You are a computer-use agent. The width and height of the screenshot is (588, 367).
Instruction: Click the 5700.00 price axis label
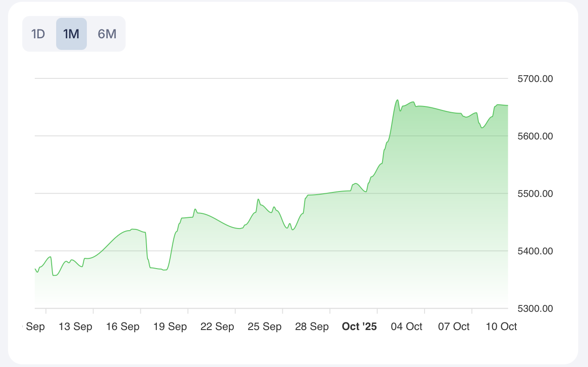click(x=535, y=79)
